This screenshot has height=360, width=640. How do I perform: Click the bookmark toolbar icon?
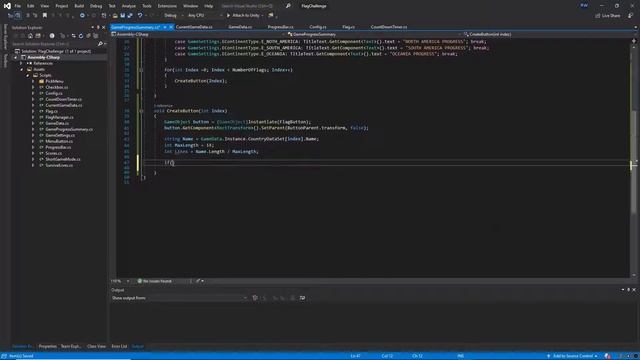[45, 16]
